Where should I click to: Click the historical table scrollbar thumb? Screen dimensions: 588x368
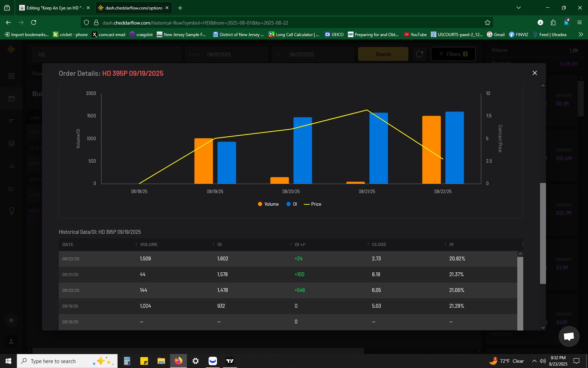pos(520,294)
